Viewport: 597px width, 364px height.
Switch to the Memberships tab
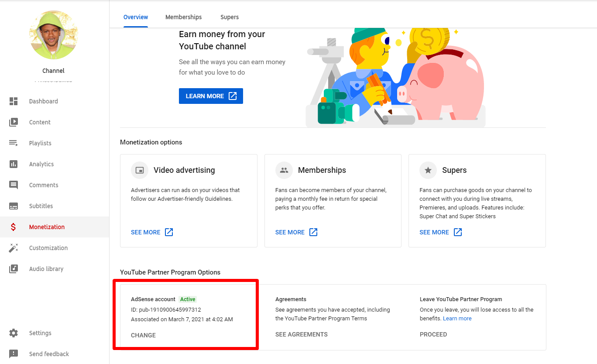coord(184,17)
